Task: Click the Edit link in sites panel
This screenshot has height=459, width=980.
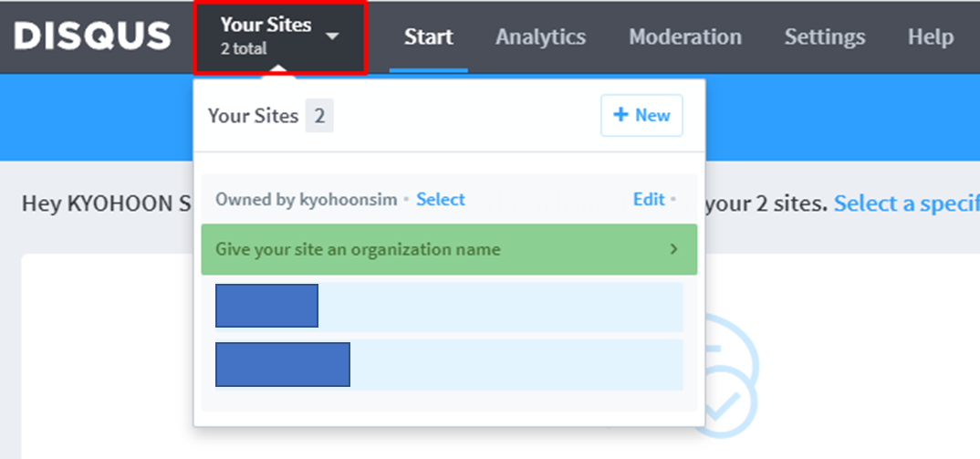Action: [649, 200]
